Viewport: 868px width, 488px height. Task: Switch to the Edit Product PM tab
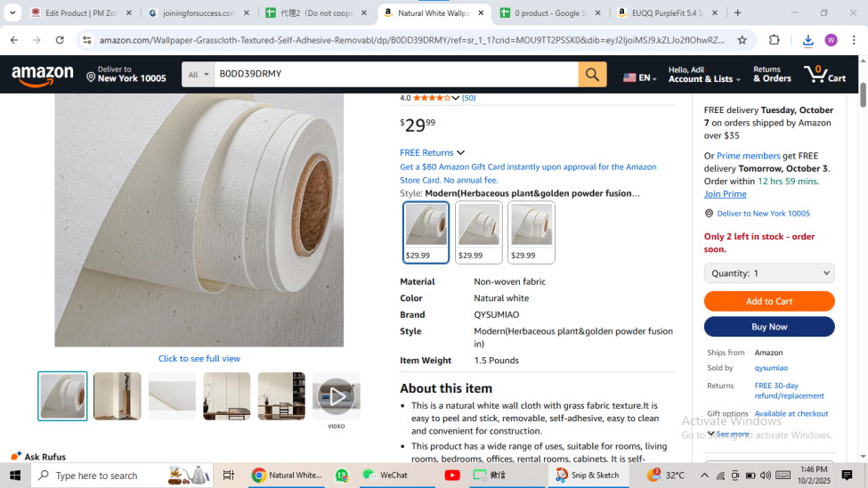(x=81, y=12)
